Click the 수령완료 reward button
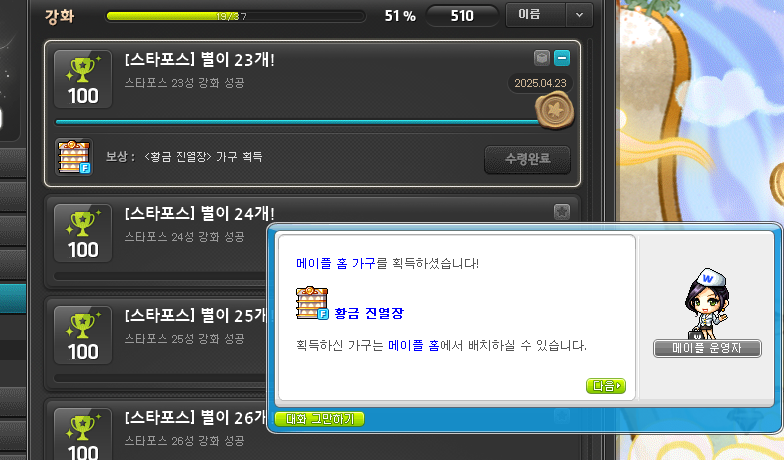Viewport: 784px width, 460px height. click(x=528, y=160)
